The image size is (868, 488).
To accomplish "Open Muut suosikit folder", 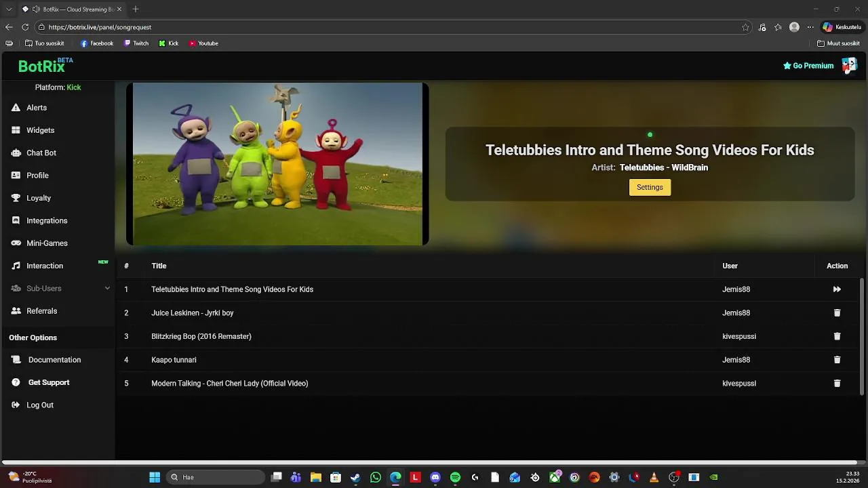I will pyautogui.click(x=839, y=43).
